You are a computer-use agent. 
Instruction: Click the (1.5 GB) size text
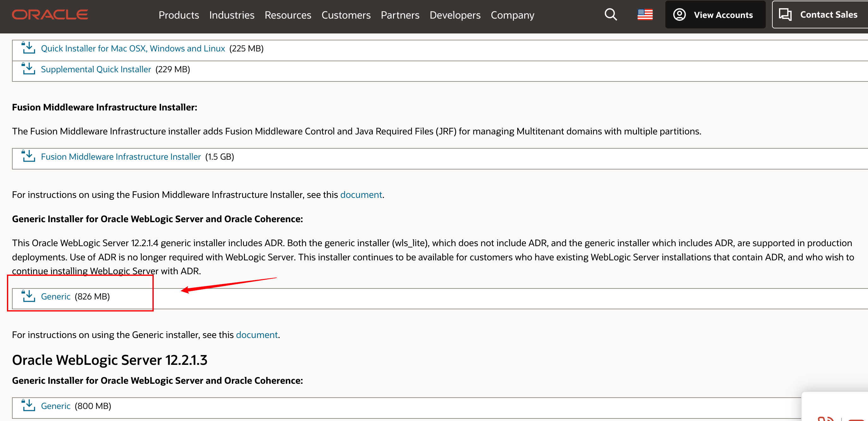pos(219,157)
